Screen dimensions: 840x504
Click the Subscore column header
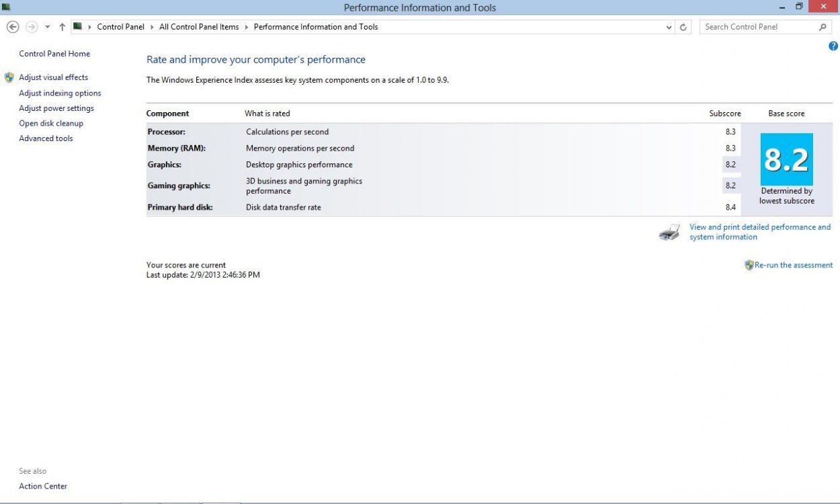(725, 114)
